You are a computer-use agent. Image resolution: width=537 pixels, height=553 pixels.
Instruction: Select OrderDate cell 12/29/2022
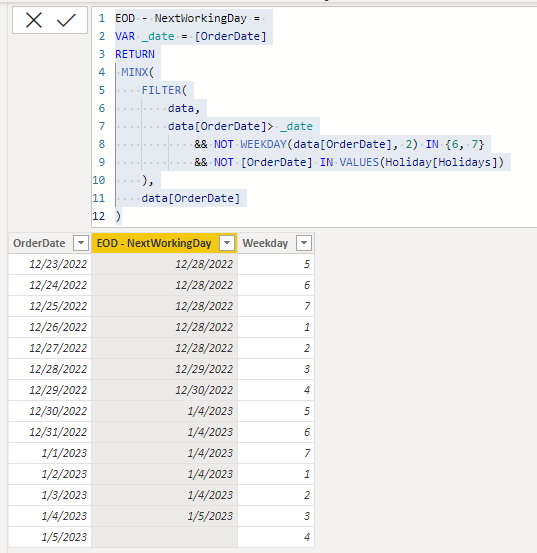[x=50, y=390]
